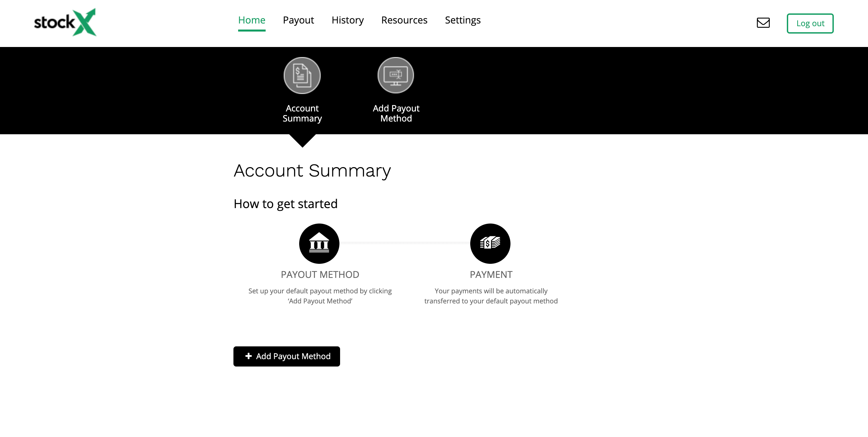Click the Account Summary heading

pos(312,171)
